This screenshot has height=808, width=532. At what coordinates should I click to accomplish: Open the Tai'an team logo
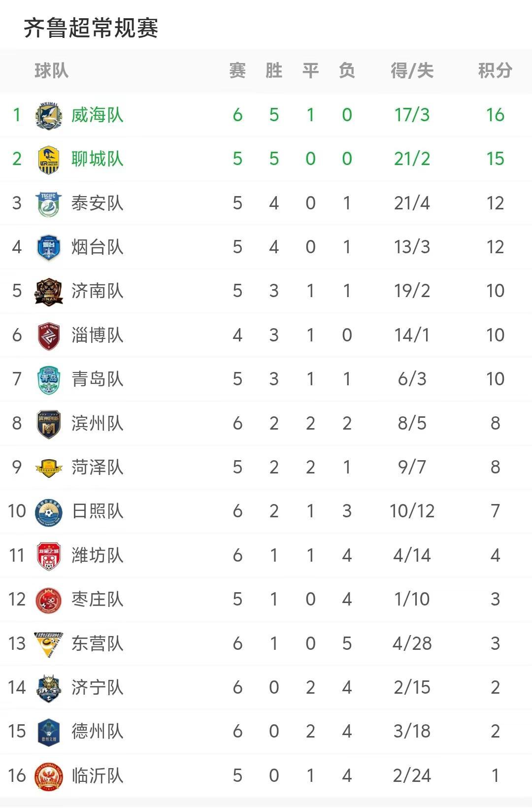49,204
